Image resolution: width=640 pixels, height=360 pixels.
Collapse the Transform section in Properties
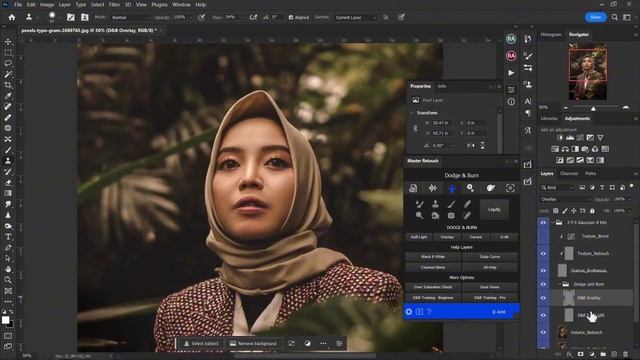[x=411, y=113]
